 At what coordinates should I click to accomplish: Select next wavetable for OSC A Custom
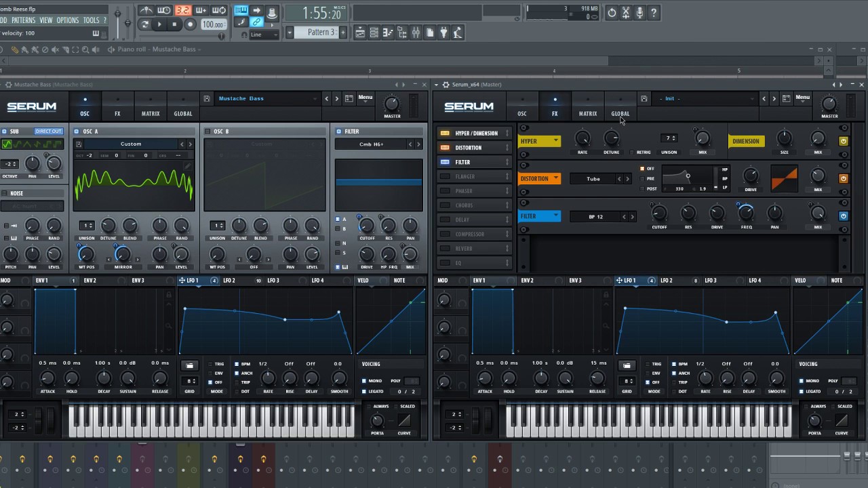[190, 144]
